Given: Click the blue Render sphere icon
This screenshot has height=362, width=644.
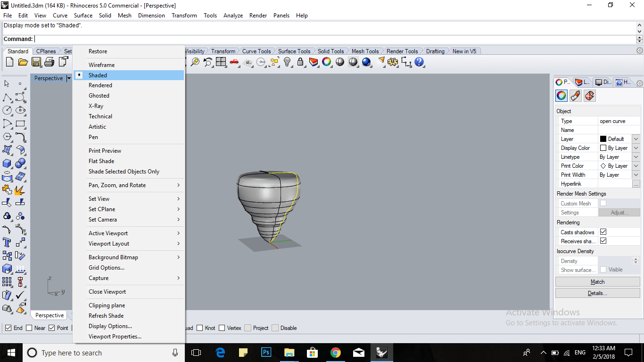Looking at the screenshot, I should point(366,62).
